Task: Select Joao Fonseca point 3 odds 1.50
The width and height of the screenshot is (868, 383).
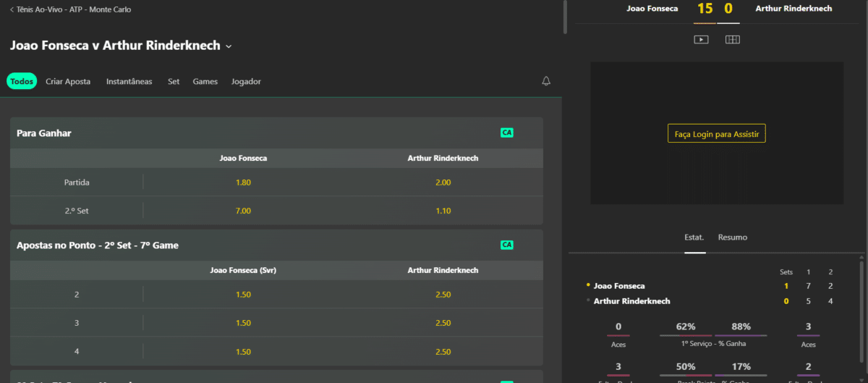Action: (243, 323)
